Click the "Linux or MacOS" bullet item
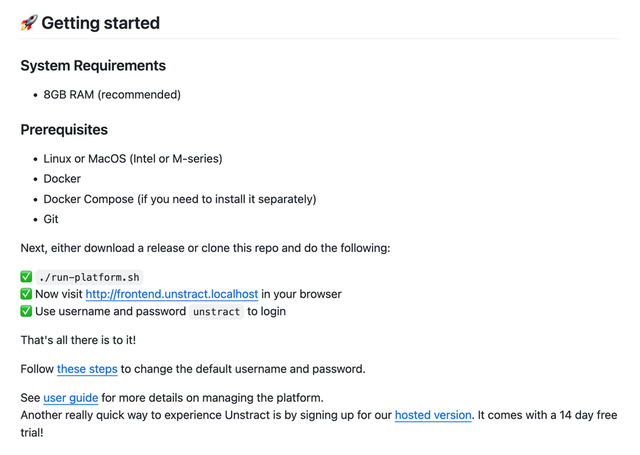Screen dimensions: 640x455 tap(133, 159)
